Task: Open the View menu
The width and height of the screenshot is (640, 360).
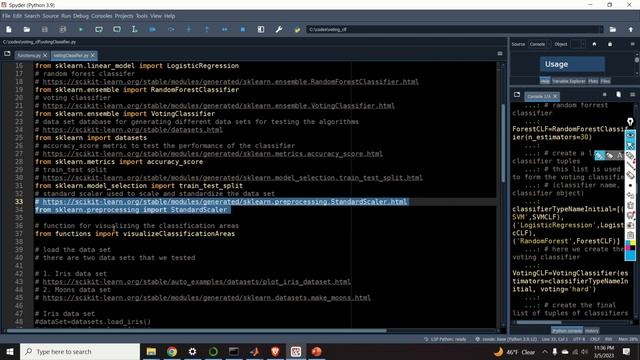Action: pos(156,16)
